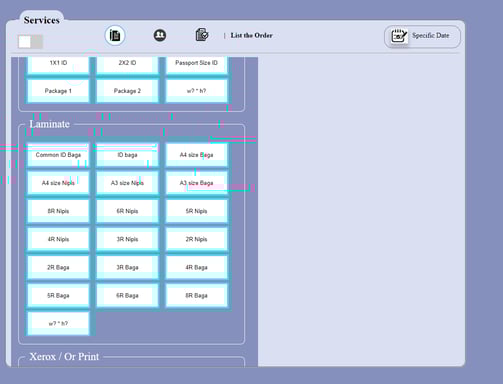Image resolution: width=503 pixels, height=384 pixels.
Task: Open the customers people icon
Action: pyautogui.click(x=160, y=35)
